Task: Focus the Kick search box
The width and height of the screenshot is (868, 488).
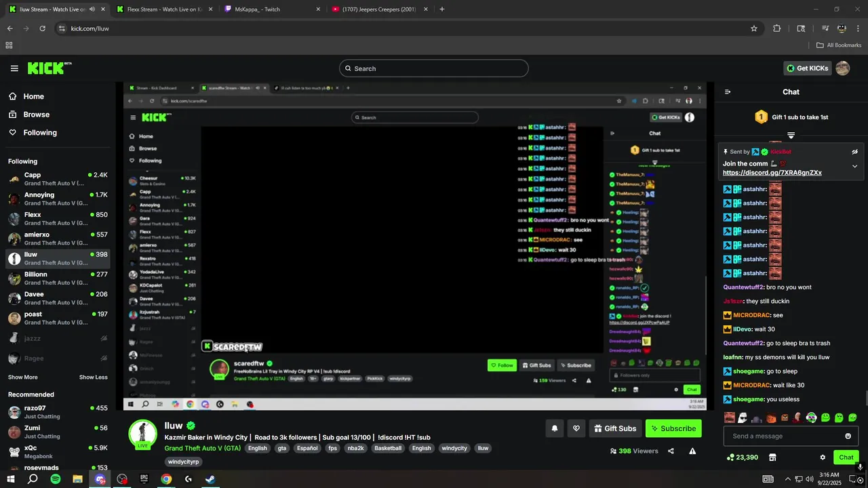Action: pyautogui.click(x=434, y=68)
